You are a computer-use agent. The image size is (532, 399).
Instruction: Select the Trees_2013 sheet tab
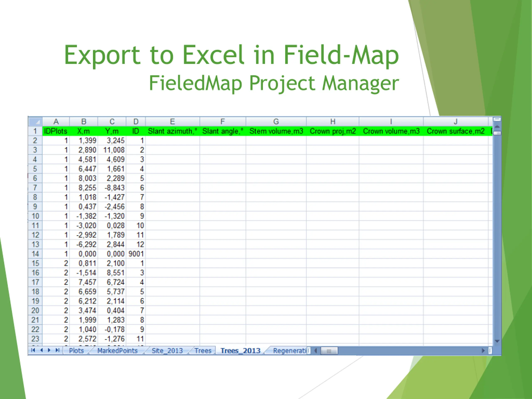click(x=240, y=351)
